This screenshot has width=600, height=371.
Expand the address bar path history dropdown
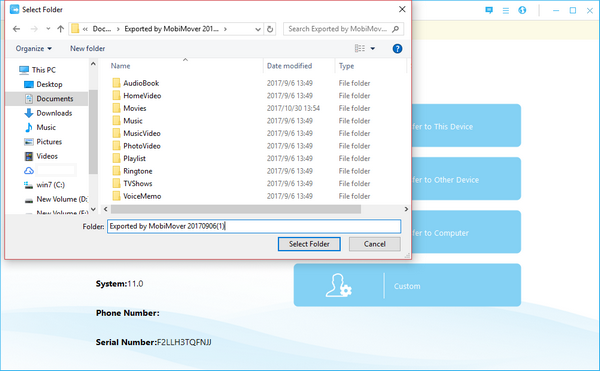(x=258, y=29)
